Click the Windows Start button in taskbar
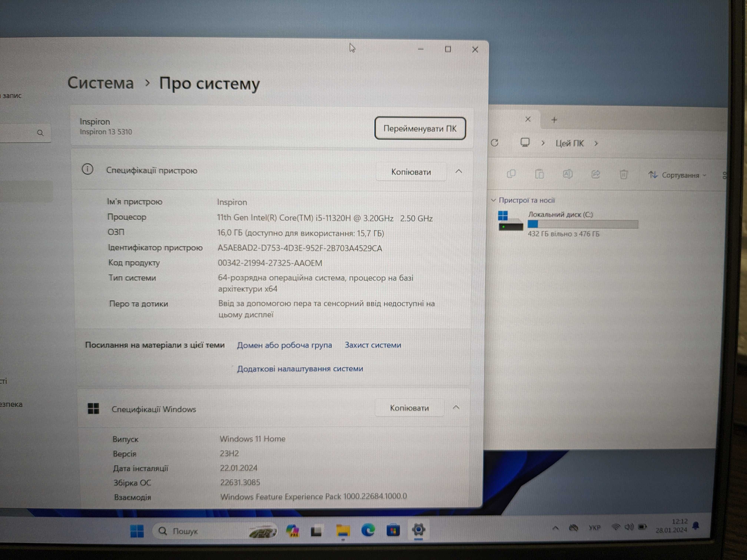Image resolution: width=747 pixels, height=560 pixels. [x=137, y=531]
